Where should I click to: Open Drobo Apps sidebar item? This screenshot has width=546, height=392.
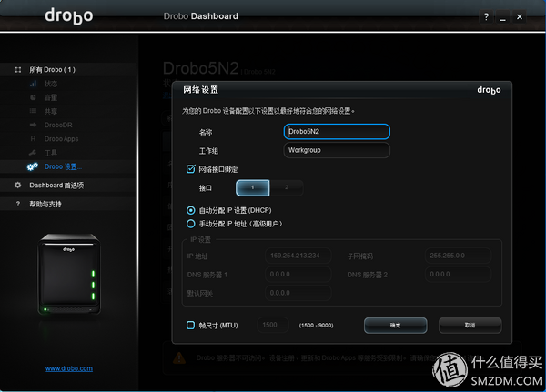pos(61,139)
